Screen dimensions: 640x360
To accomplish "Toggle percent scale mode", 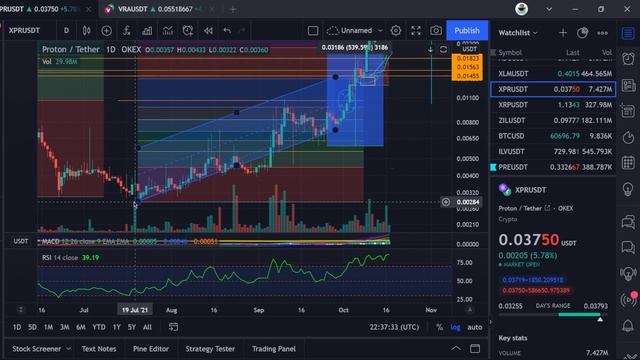I will click(439, 327).
